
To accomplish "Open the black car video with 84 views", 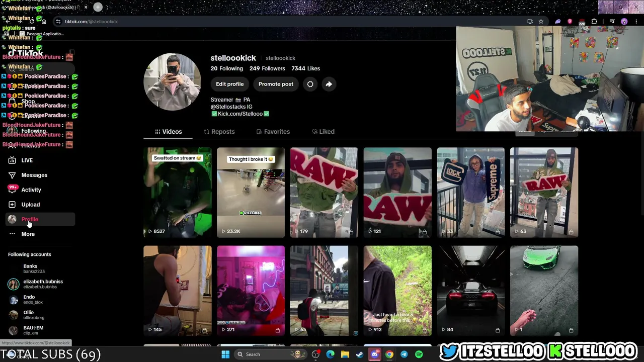I will 471,291.
